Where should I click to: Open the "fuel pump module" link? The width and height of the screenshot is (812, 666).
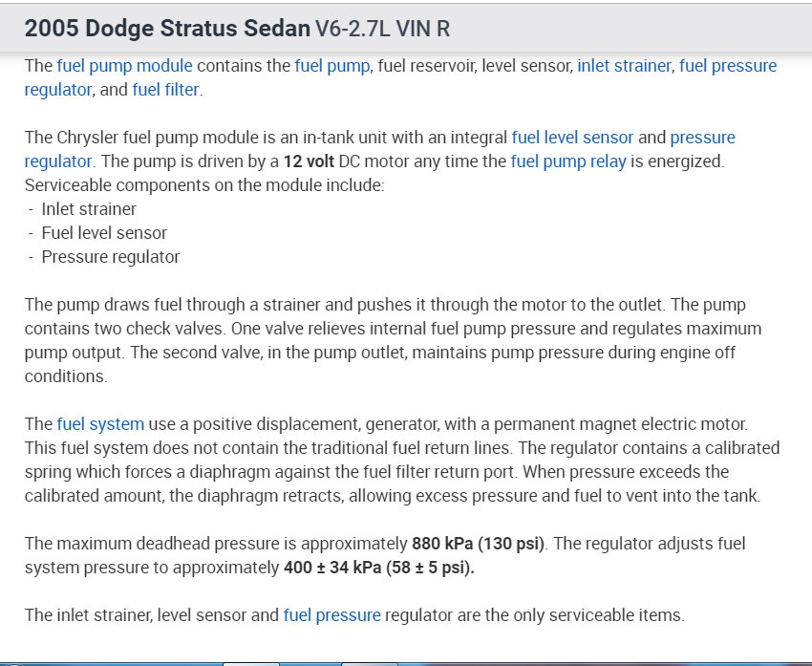[125, 66]
